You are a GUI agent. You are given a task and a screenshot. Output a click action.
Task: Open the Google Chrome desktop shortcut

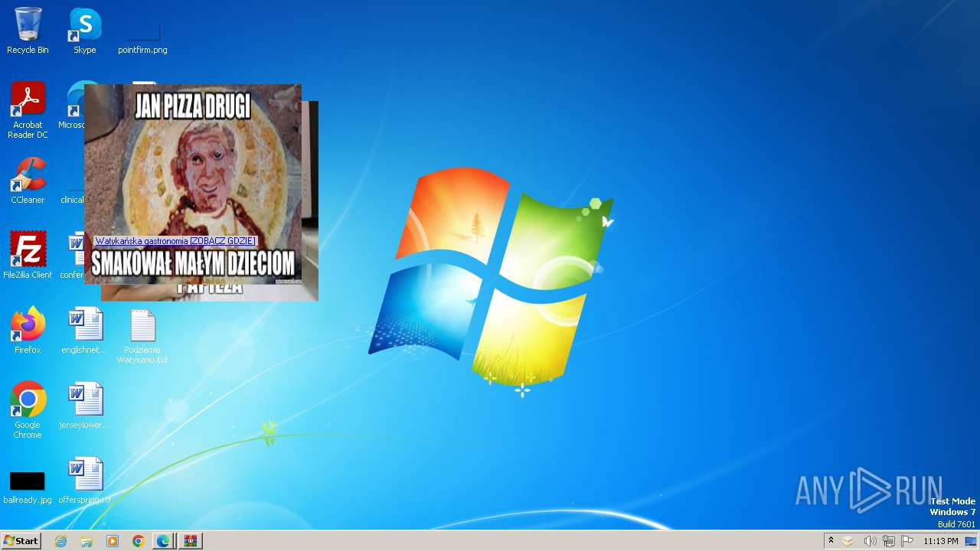coord(28,410)
